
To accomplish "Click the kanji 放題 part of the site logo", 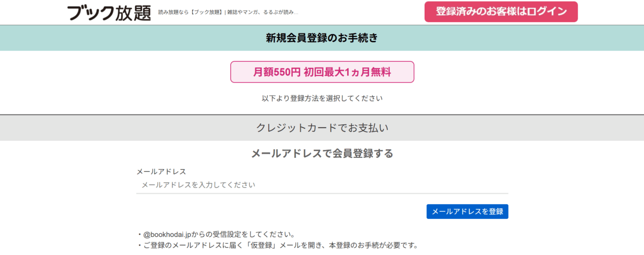I will point(133,13).
